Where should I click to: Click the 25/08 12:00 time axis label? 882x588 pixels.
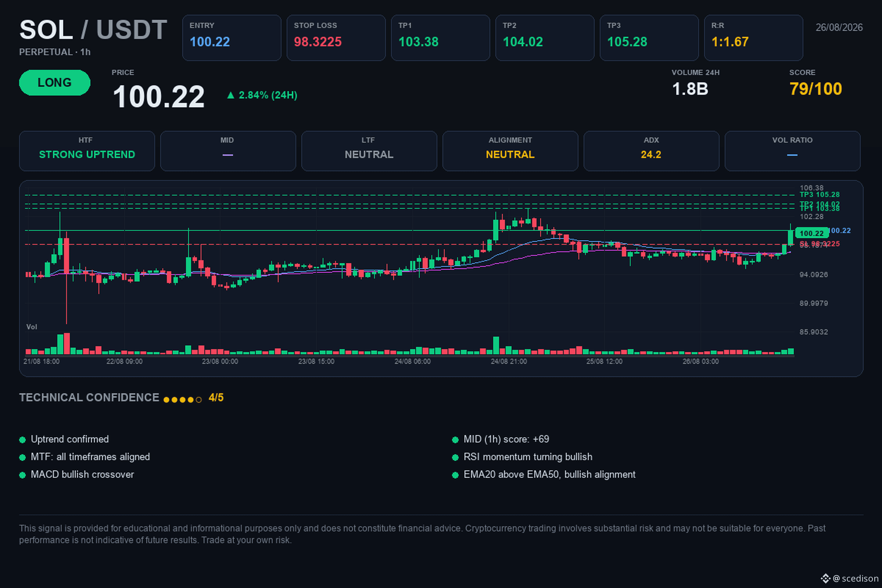pos(605,362)
